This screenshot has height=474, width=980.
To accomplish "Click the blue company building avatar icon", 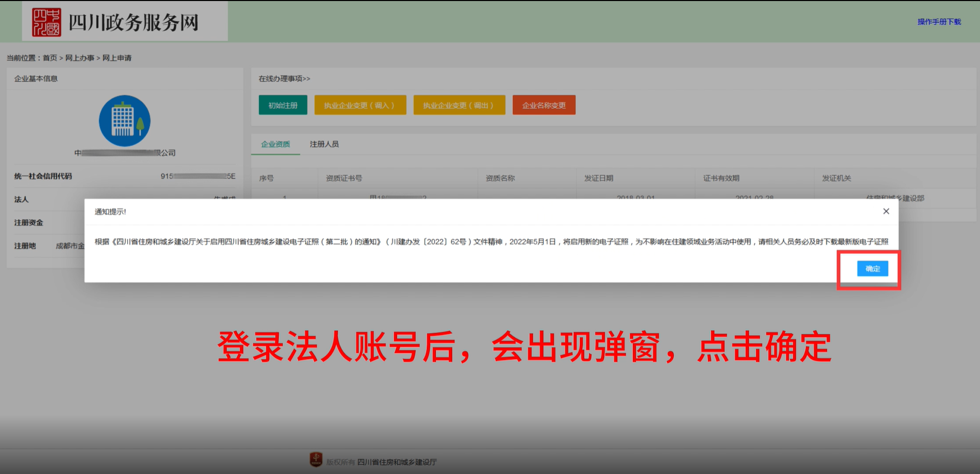I will pyautogui.click(x=125, y=121).
